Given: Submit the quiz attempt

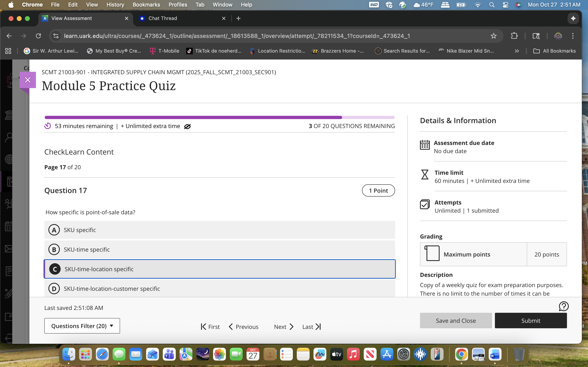Looking at the screenshot, I should pos(531,321).
